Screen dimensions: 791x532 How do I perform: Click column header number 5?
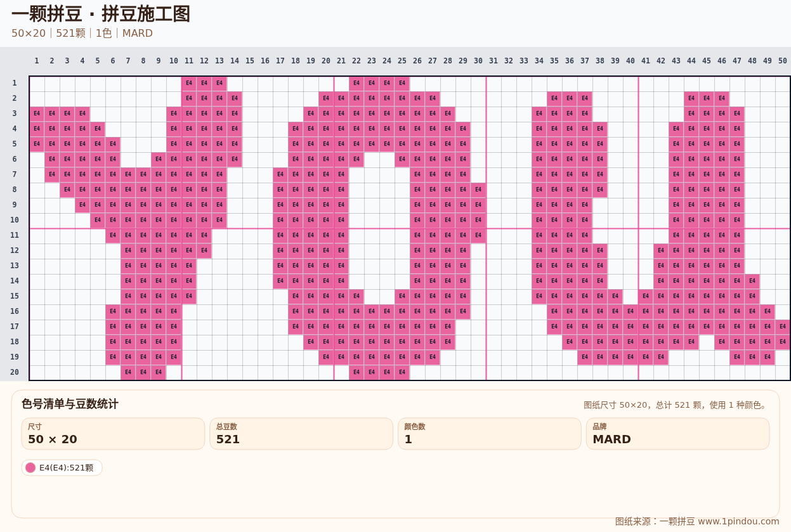98,61
